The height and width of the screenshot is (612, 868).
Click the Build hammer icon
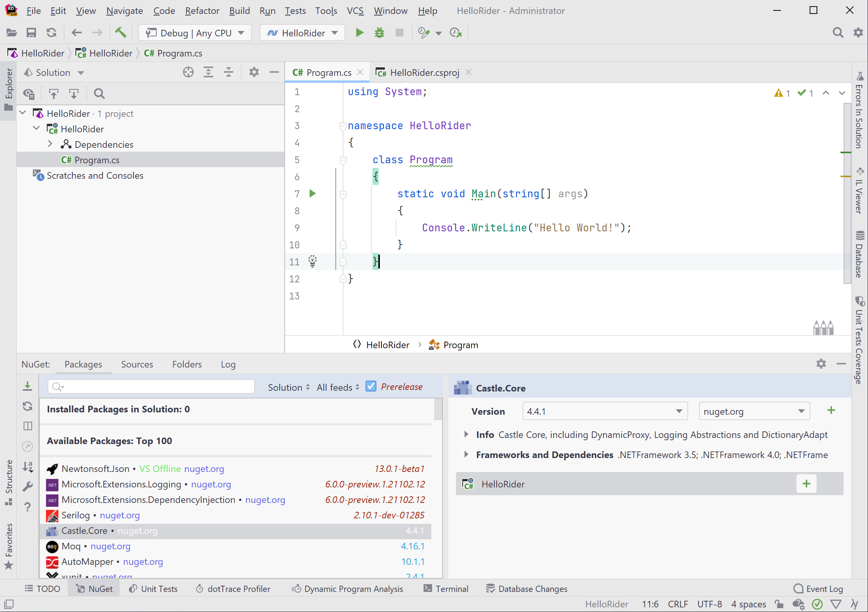click(121, 33)
